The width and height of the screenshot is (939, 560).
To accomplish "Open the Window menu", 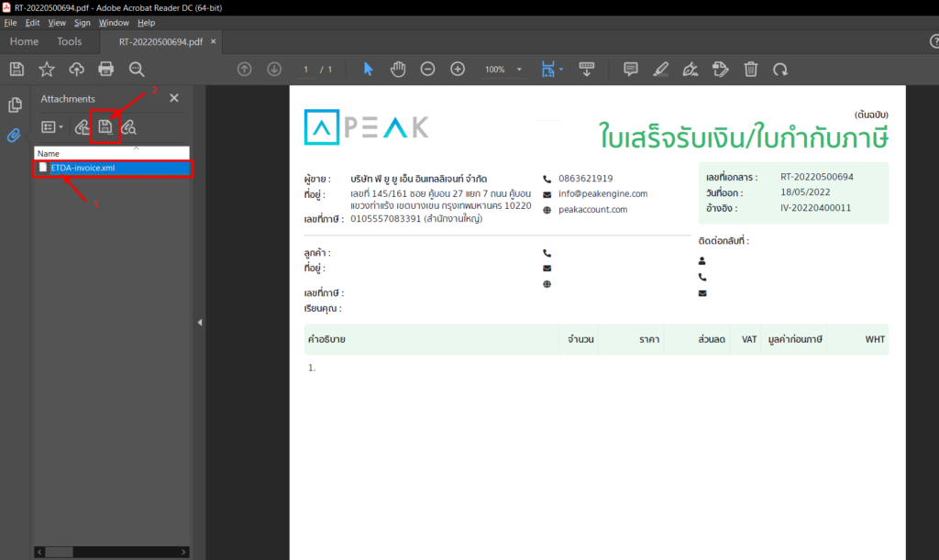I will point(114,22).
